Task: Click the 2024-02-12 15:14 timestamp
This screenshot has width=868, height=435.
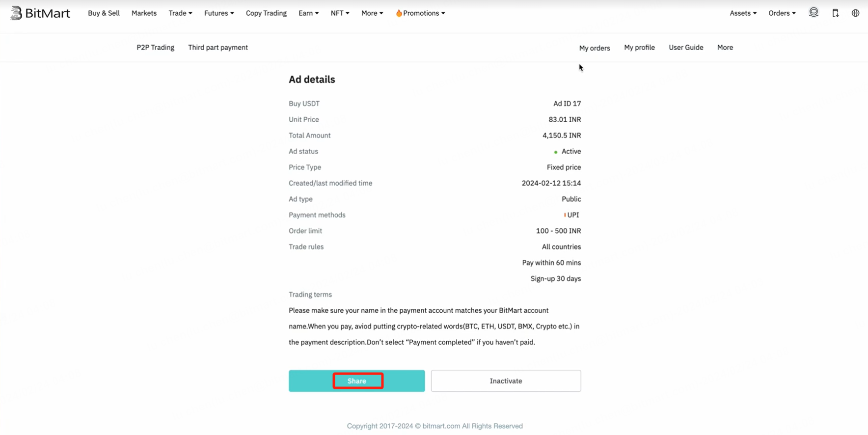Action: [x=551, y=183]
